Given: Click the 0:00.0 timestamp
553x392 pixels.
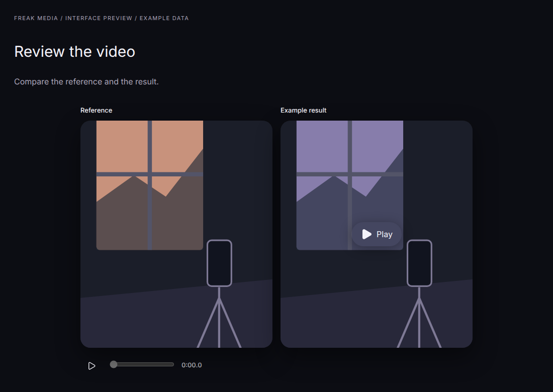Looking at the screenshot, I should (x=192, y=365).
